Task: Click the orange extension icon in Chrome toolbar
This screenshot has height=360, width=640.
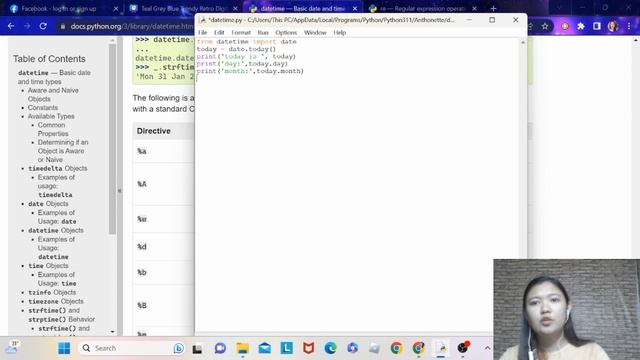Action: tap(565, 26)
